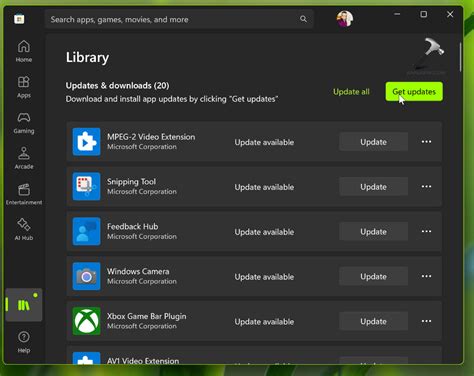Open the Entertainment section

24,194
